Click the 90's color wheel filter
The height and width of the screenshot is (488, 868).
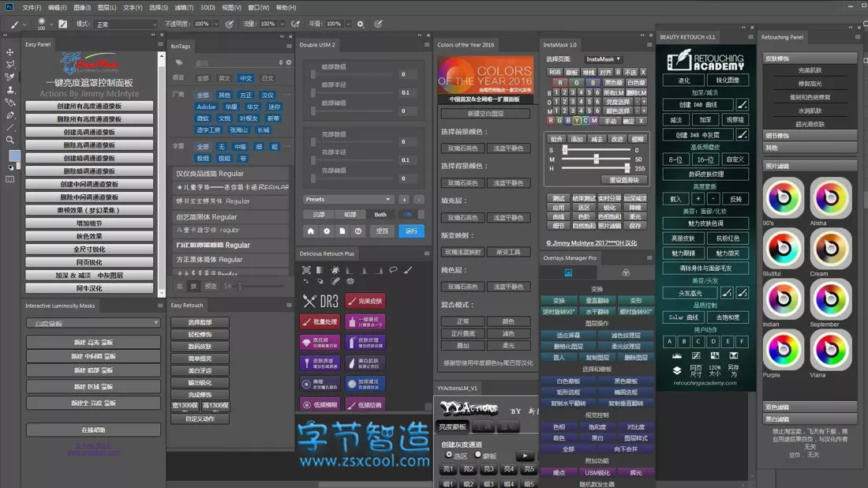tap(784, 197)
